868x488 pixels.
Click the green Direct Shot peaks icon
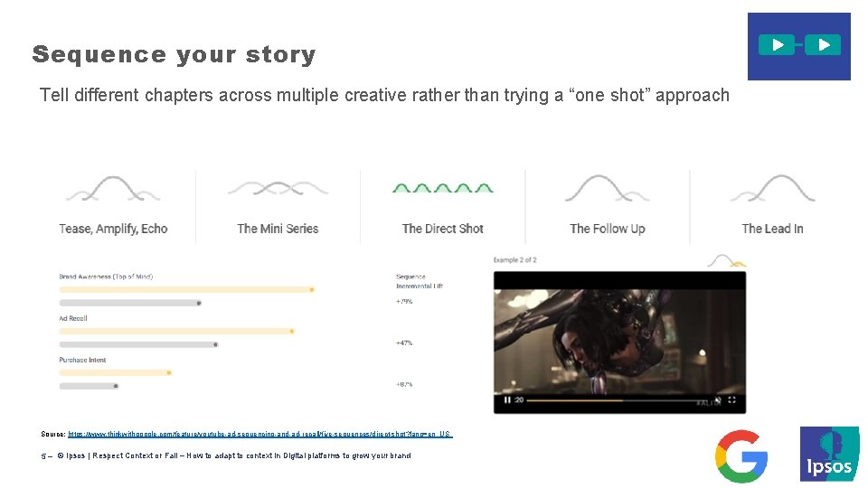443,188
